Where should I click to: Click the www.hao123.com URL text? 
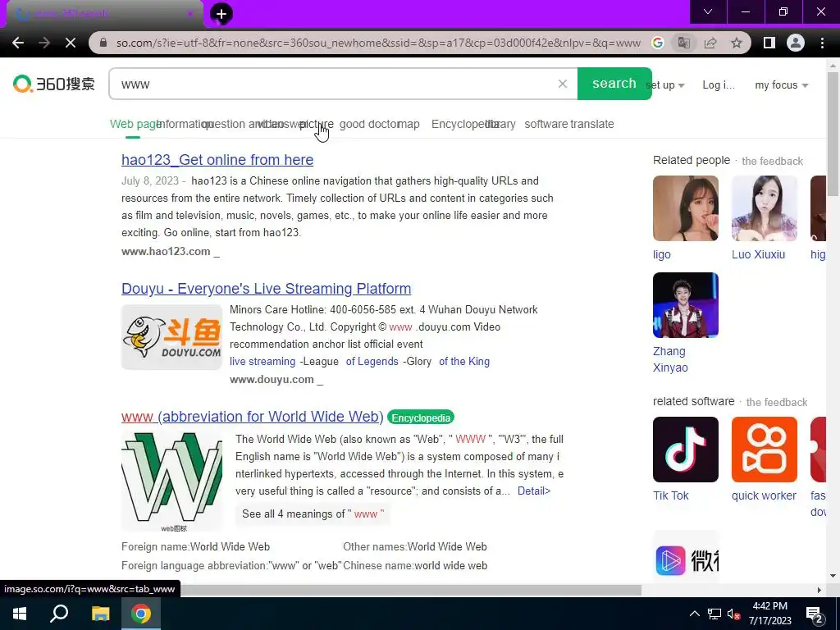(x=166, y=252)
